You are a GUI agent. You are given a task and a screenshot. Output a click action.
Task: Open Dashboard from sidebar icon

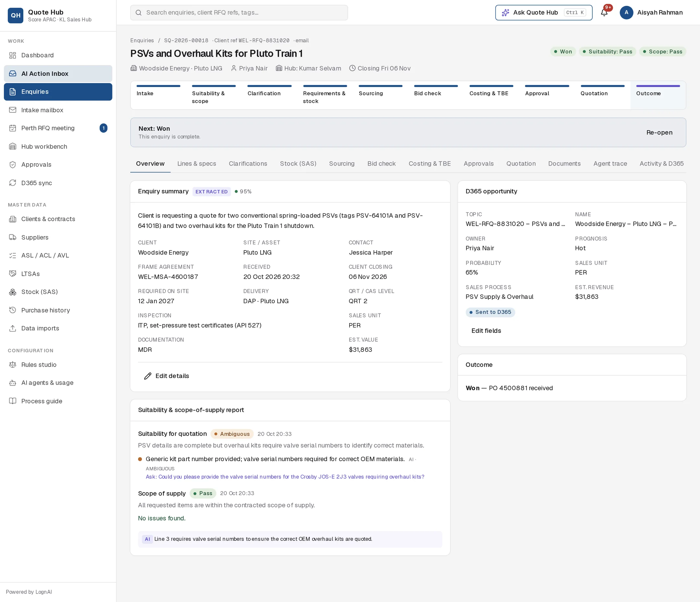pyautogui.click(x=13, y=55)
